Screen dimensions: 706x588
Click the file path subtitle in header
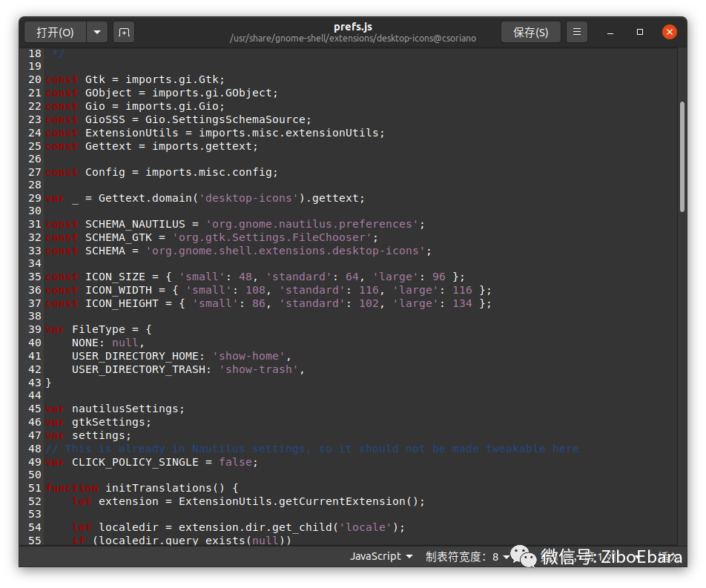pos(353,39)
